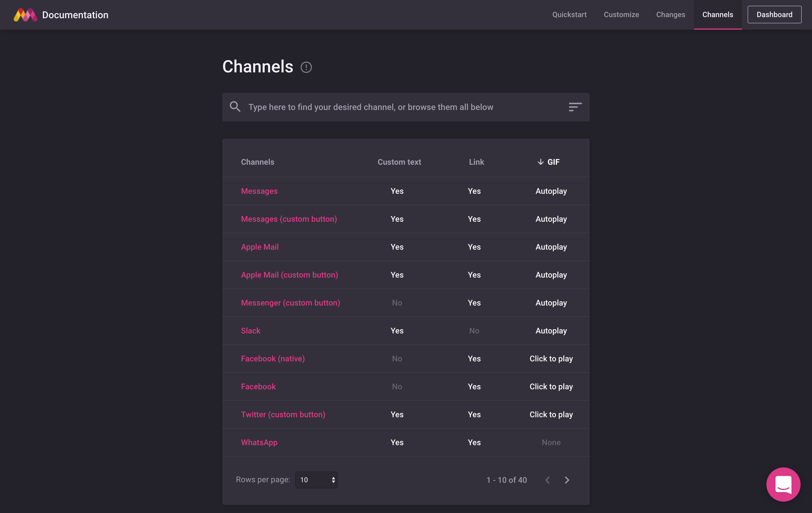The width and height of the screenshot is (812, 513).
Task: Open the Slack channel link
Action: (x=251, y=330)
